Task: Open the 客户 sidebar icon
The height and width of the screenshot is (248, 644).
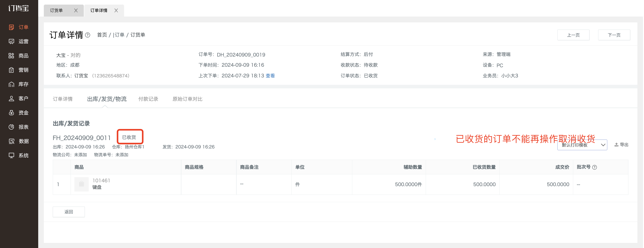Action: [x=11, y=99]
